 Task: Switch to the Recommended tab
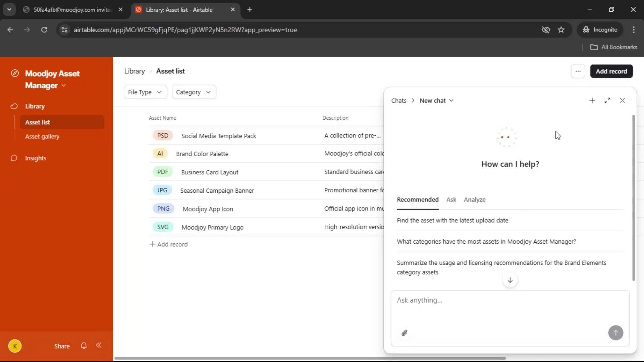coord(418,200)
